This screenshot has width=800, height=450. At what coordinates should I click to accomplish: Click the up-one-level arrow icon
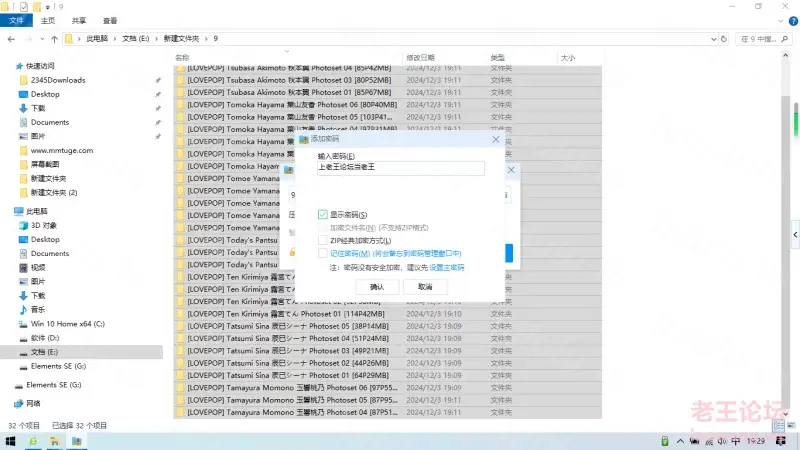pyautogui.click(x=54, y=39)
